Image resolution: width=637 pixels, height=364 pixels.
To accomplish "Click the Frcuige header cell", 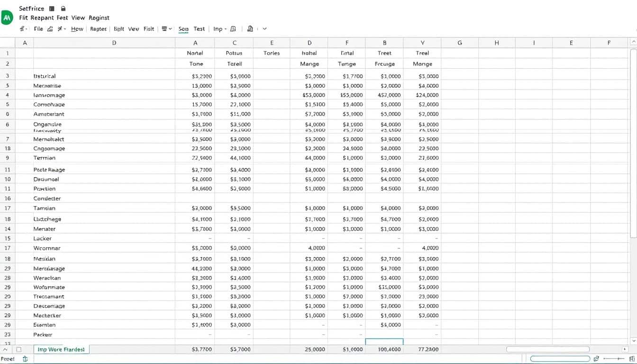I will 384,64.
